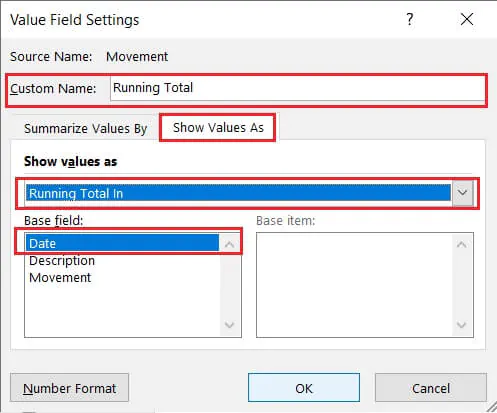Select Description in Base field list
This screenshot has width=497, height=413.
coord(62,260)
